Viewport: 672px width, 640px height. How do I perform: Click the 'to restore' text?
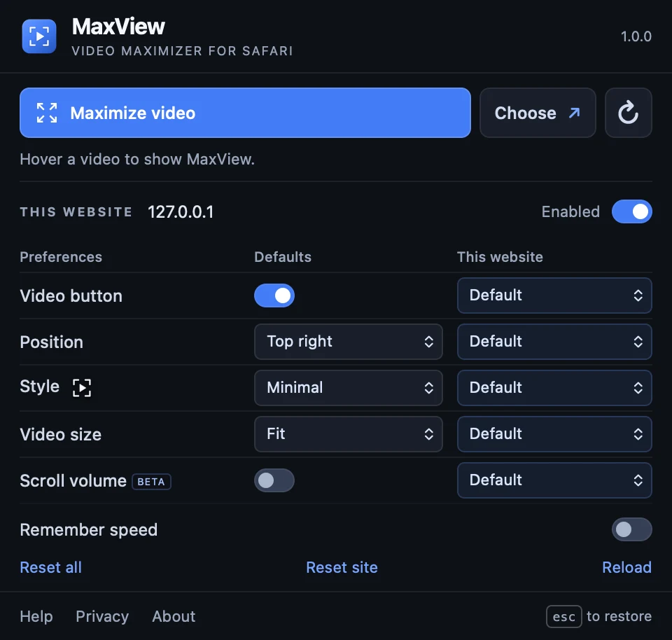[x=619, y=616]
